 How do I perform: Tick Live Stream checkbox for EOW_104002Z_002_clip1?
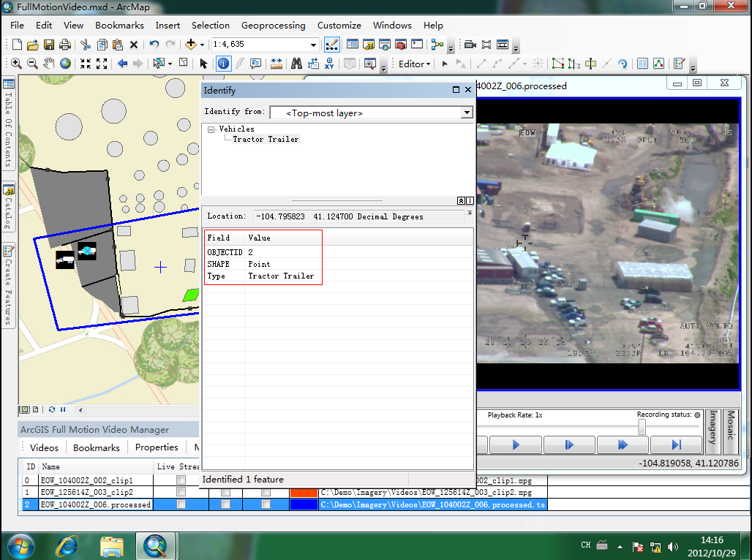[x=181, y=480]
